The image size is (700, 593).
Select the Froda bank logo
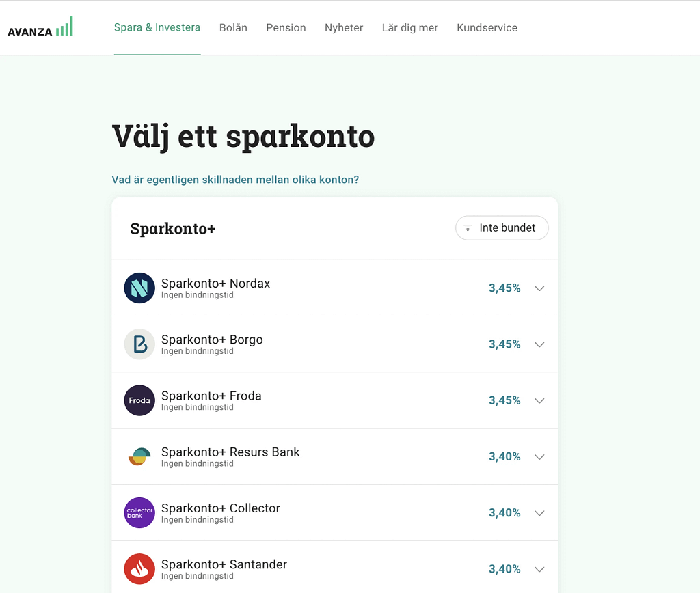click(x=139, y=400)
